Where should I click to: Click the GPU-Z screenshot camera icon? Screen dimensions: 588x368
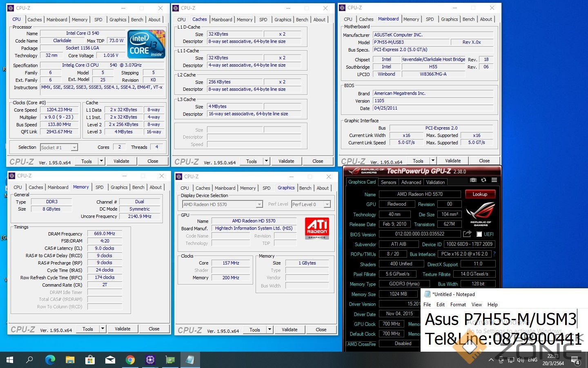(473, 180)
